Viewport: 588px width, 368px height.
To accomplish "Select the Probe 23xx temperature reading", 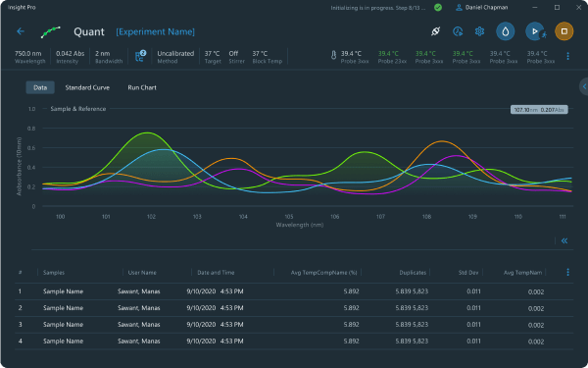I will click(x=392, y=57).
